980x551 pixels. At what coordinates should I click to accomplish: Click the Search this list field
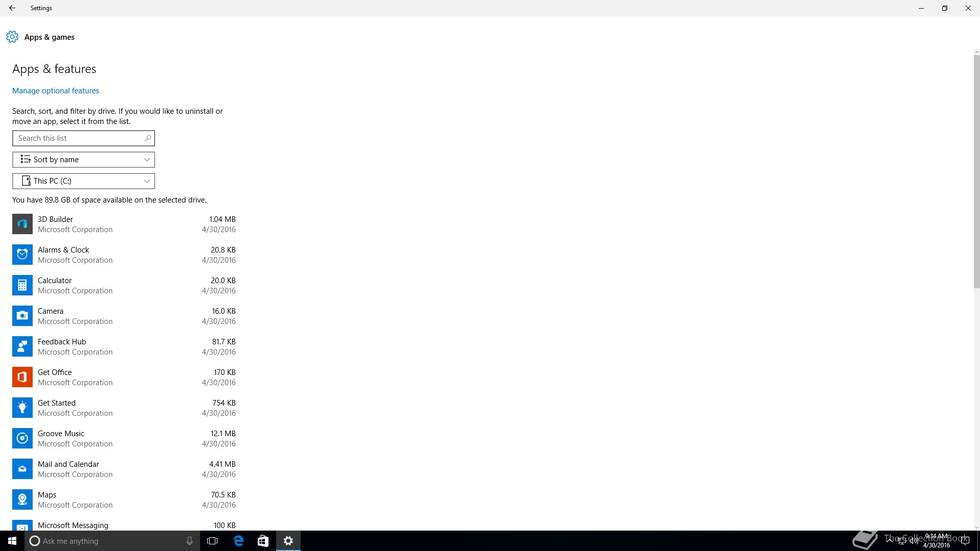click(84, 138)
